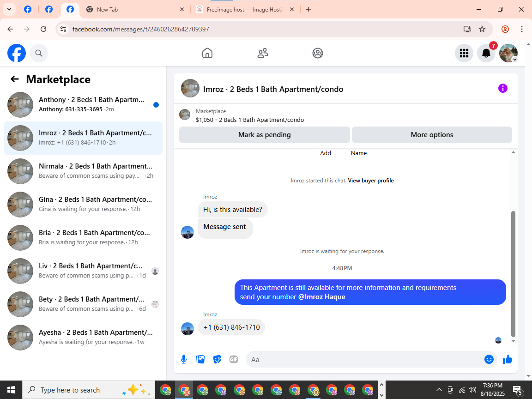
Task: Open the Windows notification center icon
Action: click(517, 390)
